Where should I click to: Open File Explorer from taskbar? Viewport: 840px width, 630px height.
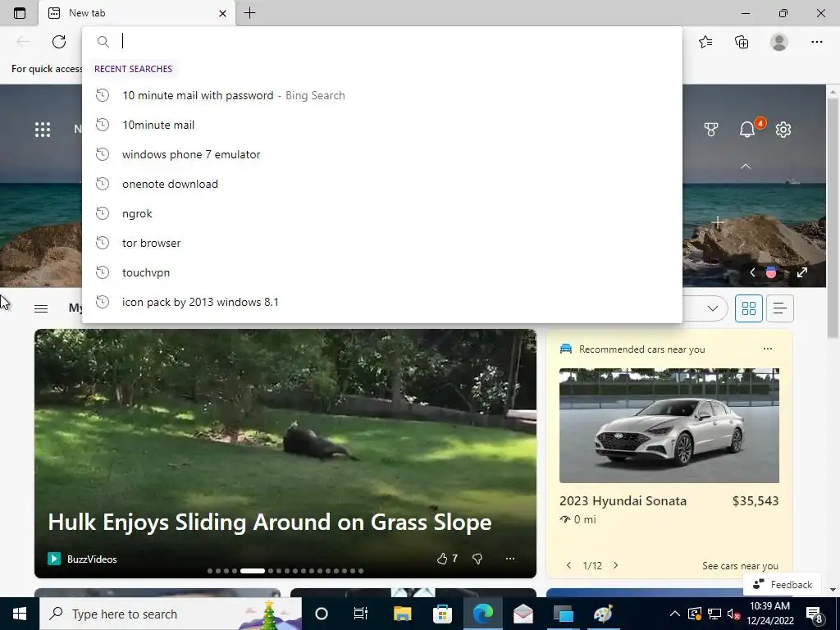tap(402, 614)
